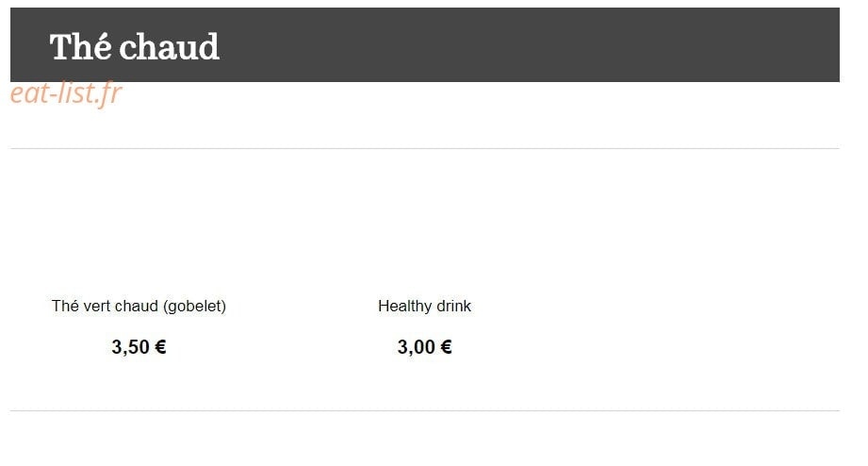Open the eat-list.fr watermark link

(66, 93)
